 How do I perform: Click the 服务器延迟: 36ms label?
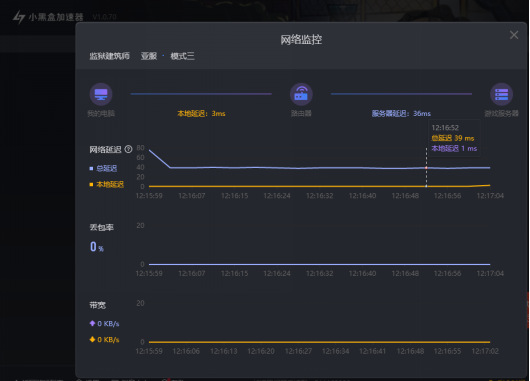click(401, 114)
